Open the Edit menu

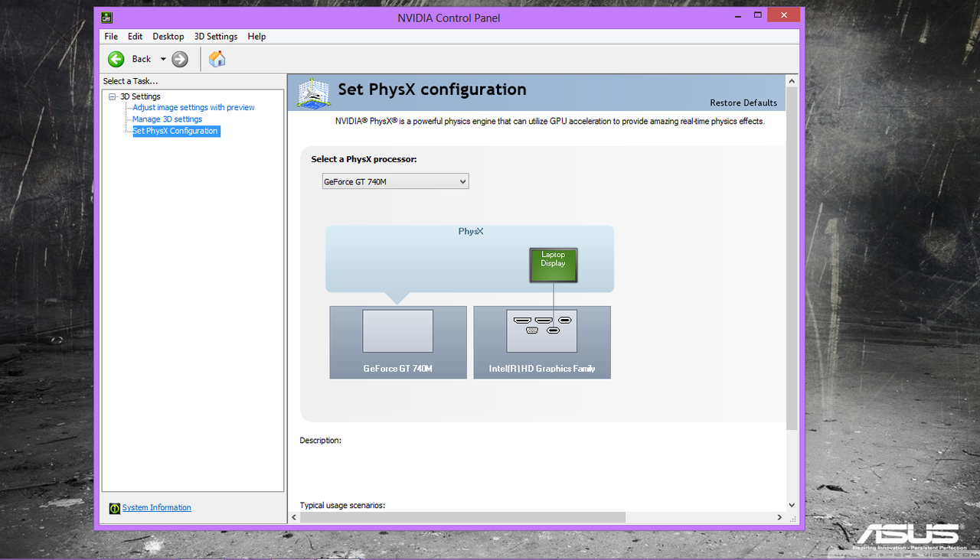pos(136,36)
